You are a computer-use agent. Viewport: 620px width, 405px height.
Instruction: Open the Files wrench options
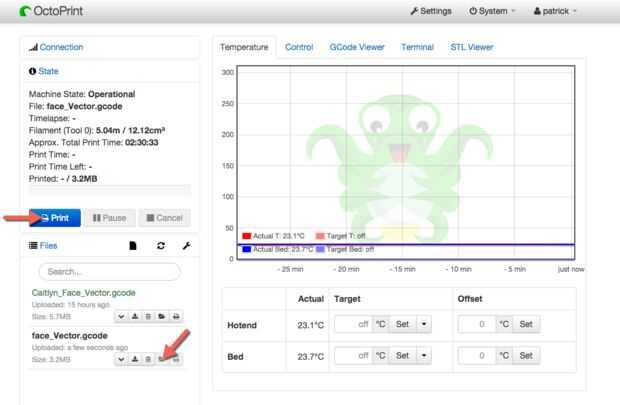tap(187, 246)
